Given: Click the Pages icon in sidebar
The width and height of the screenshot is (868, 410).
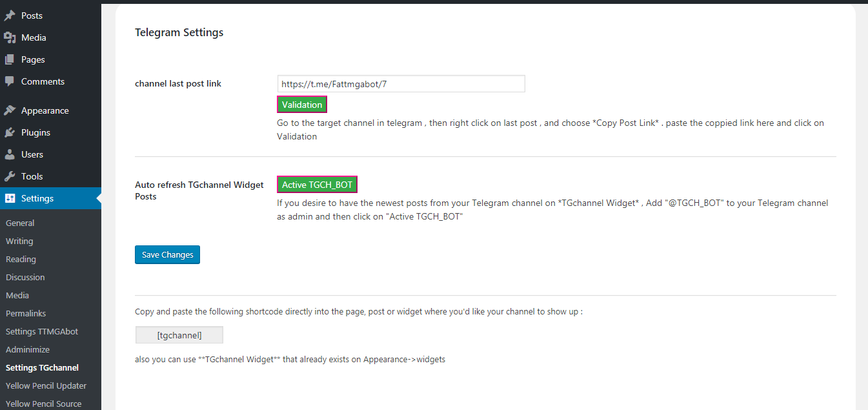Looking at the screenshot, I should coord(10,59).
